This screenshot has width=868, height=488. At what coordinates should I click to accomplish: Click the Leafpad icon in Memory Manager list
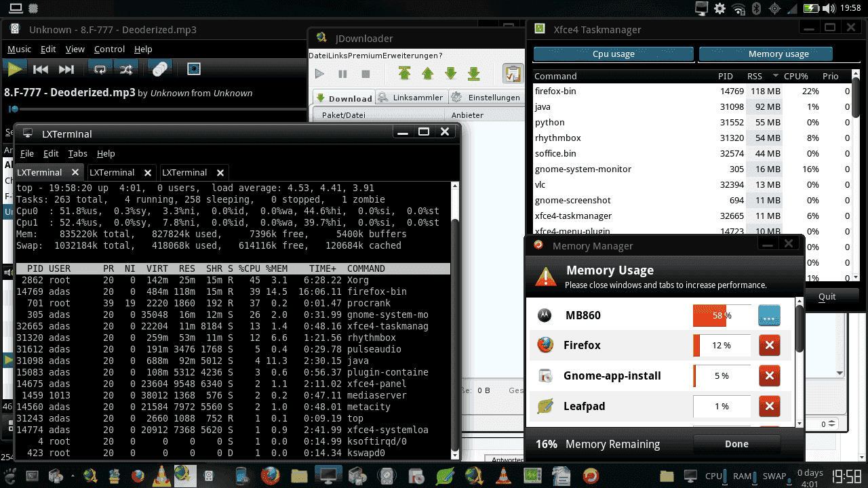[x=545, y=406]
